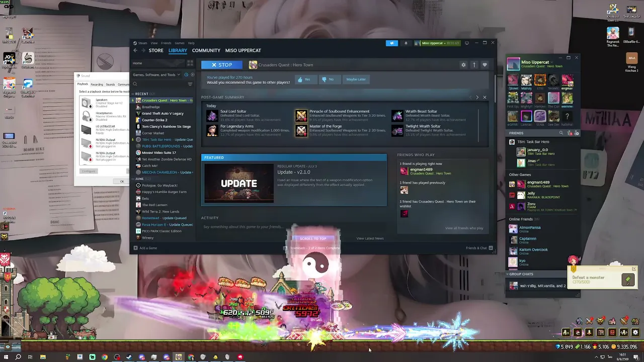Screen dimensions: 644x362
Task: Open the View menu in Steam
Action: [x=154, y=43]
